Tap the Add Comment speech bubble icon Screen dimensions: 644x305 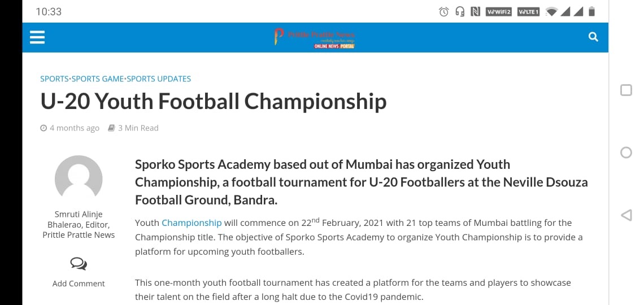click(x=79, y=264)
